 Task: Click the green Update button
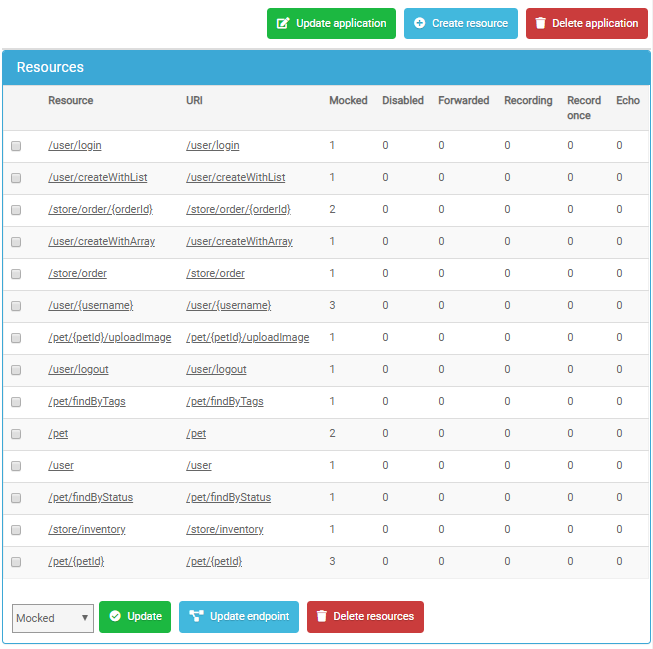[135, 617]
